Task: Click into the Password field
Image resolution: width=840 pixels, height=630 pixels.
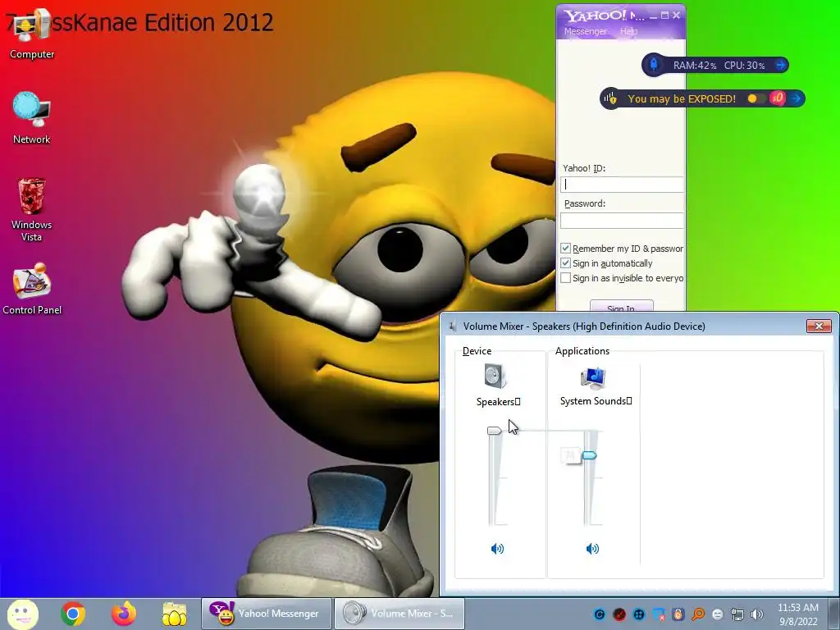Action: coord(622,220)
